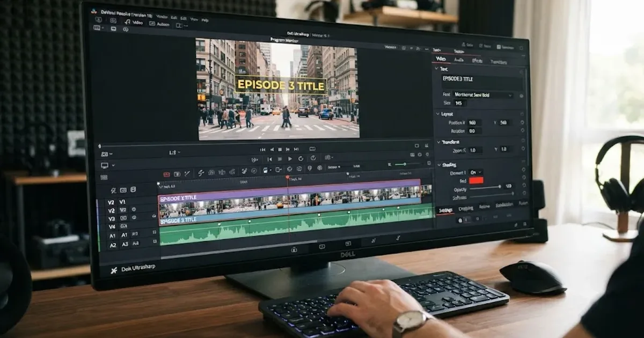Click the red playhead marker on the timeline ruler

click(x=288, y=178)
